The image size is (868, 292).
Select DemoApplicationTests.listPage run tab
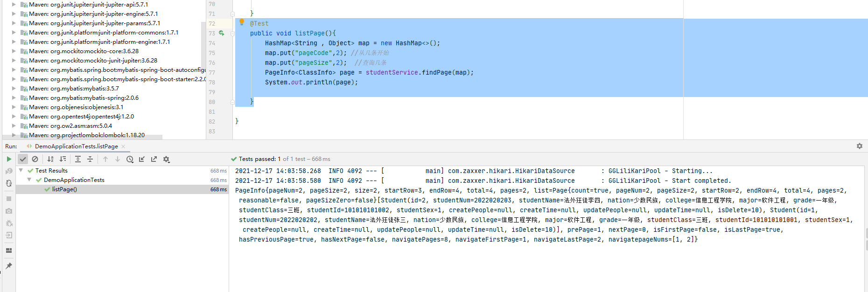(x=76, y=146)
